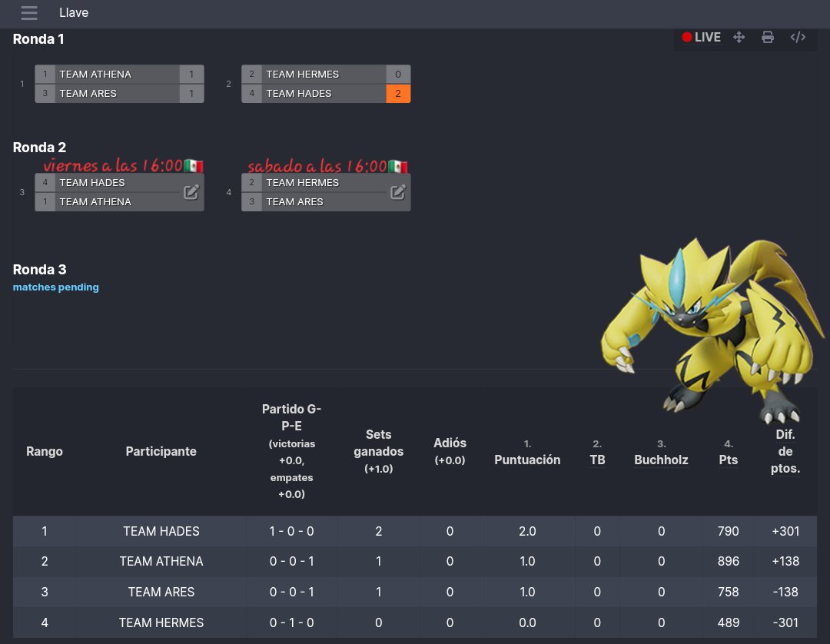Viewport: 830px width, 644px height.
Task: Select TEAM ARES in standings table
Action: coord(161,593)
